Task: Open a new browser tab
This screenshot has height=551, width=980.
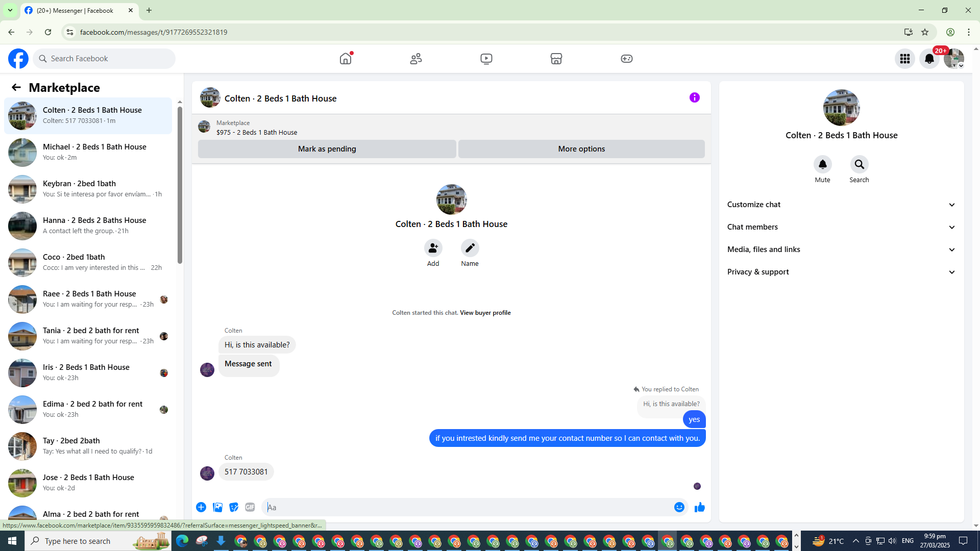Action: click(x=149, y=10)
